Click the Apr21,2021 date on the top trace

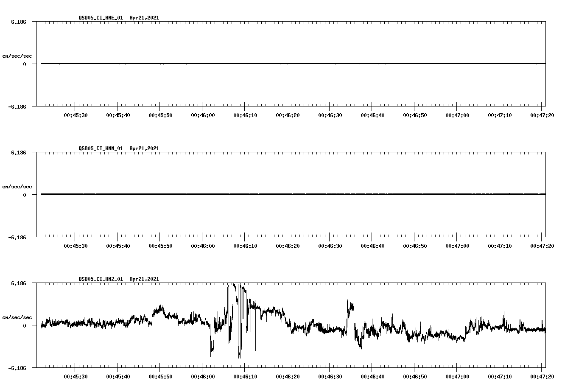tap(144, 18)
